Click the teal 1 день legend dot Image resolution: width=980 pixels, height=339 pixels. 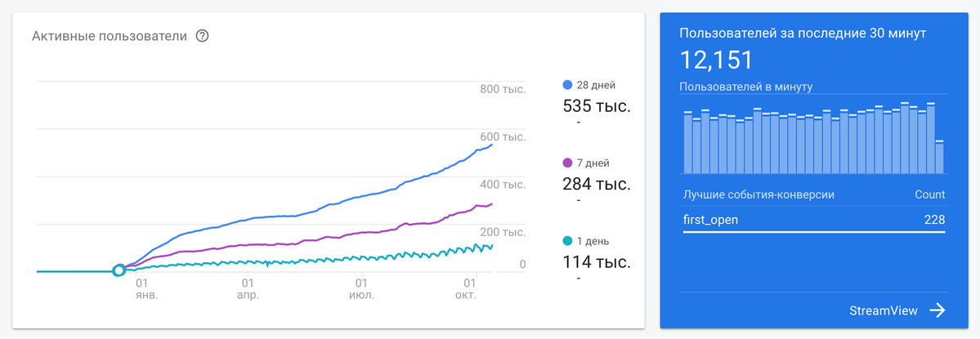(567, 241)
